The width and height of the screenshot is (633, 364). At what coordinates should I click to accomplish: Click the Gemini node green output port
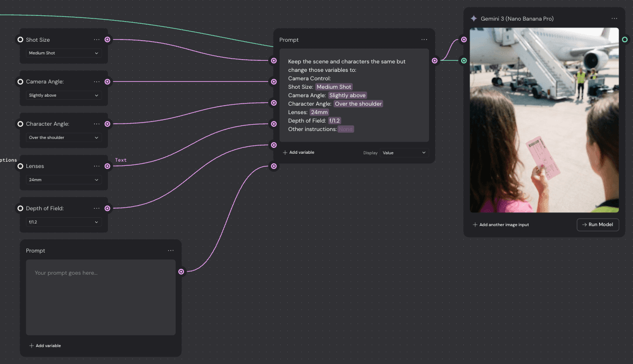(x=625, y=40)
